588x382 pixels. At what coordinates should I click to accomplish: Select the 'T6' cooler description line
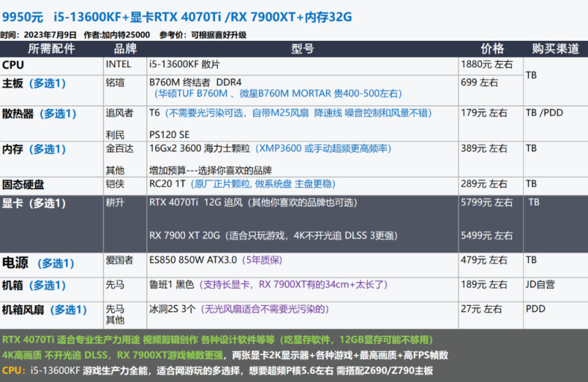tap(291, 113)
